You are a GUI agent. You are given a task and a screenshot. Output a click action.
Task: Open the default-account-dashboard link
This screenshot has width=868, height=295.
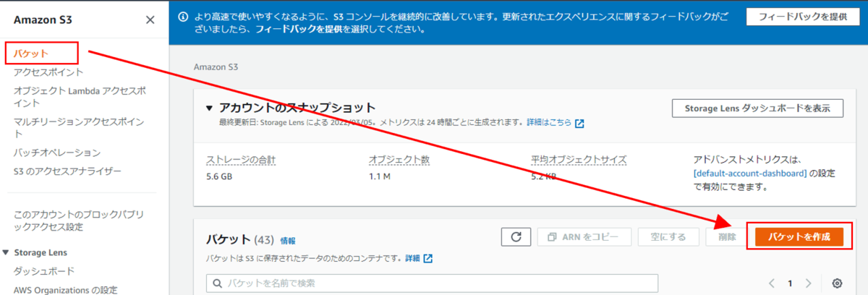749,174
